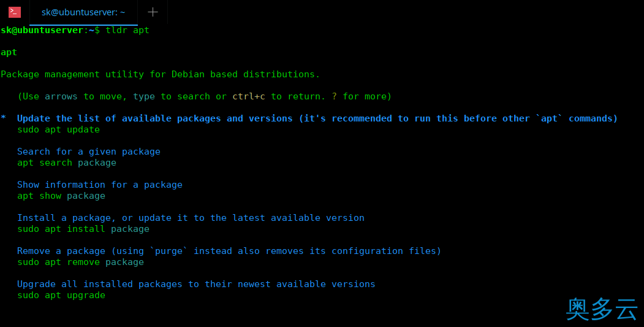Pick the apt search package command line

(x=67, y=163)
